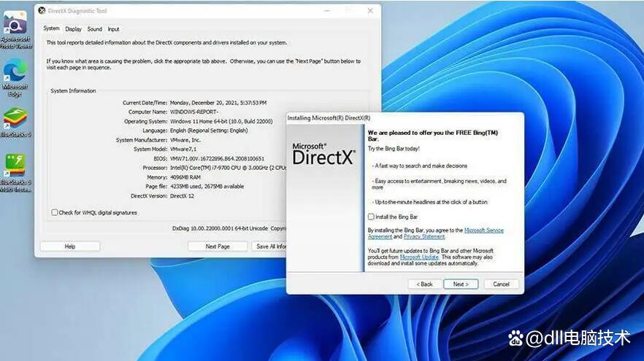644x361 pixels.
Task: Close the DirectX Diagnostic Tool window
Action: pos(370,11)
